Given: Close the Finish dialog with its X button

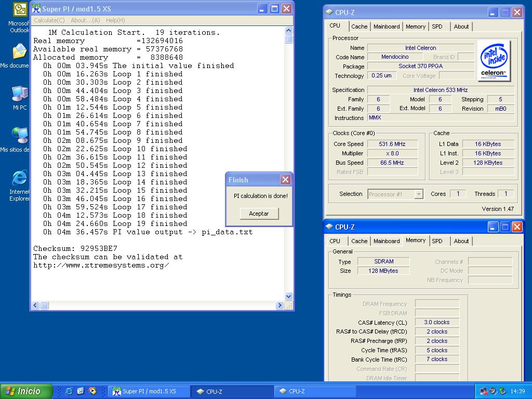Looking at the screenshot, I should (x=285, y=179).
